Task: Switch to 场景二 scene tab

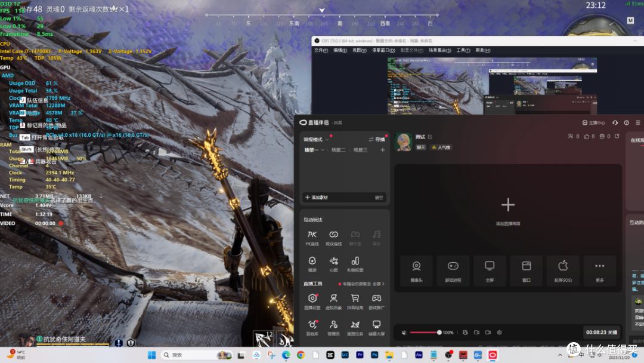Action: (338, 150)
